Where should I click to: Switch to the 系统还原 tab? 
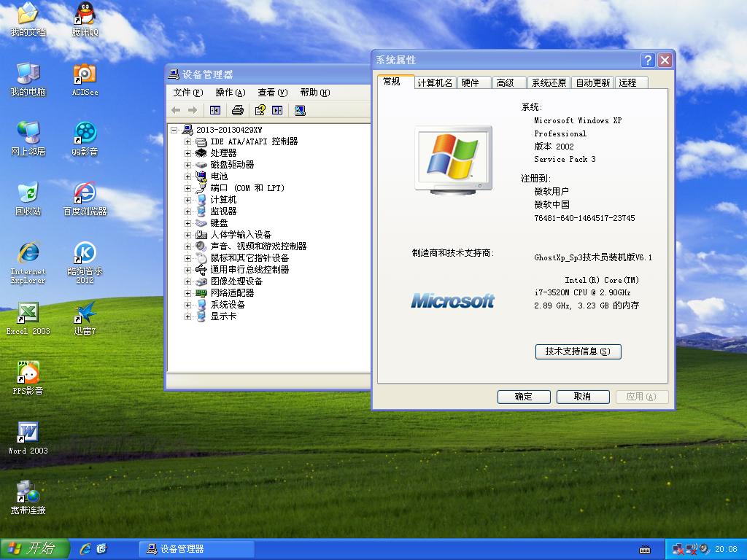pos(549,83)
